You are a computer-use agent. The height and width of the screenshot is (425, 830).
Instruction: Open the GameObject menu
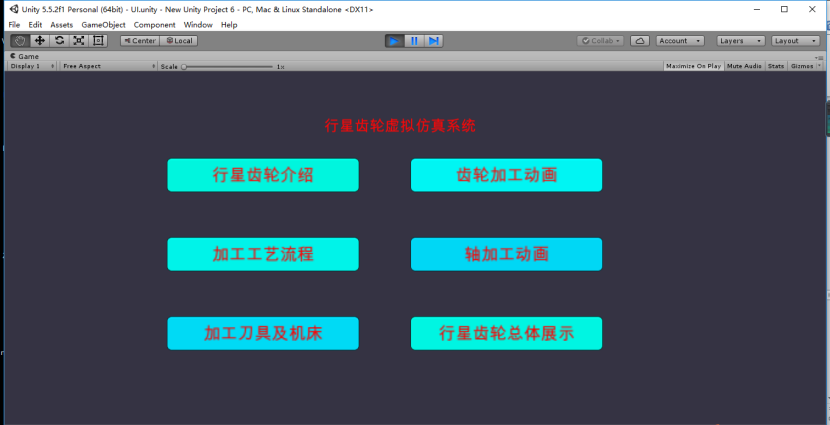pos(103,25)
